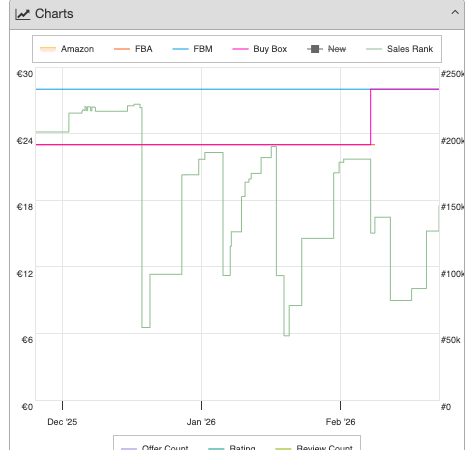Viewport: 474px width, 450px height.
Task: Toggle the Review Count legend entry
Action: (314, 447)
